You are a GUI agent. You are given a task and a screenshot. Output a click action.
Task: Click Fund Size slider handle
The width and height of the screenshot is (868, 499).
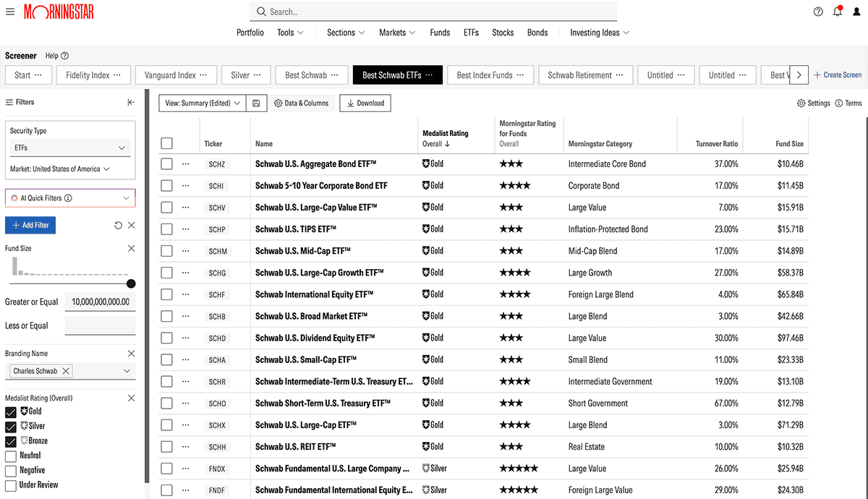point(131,283)
